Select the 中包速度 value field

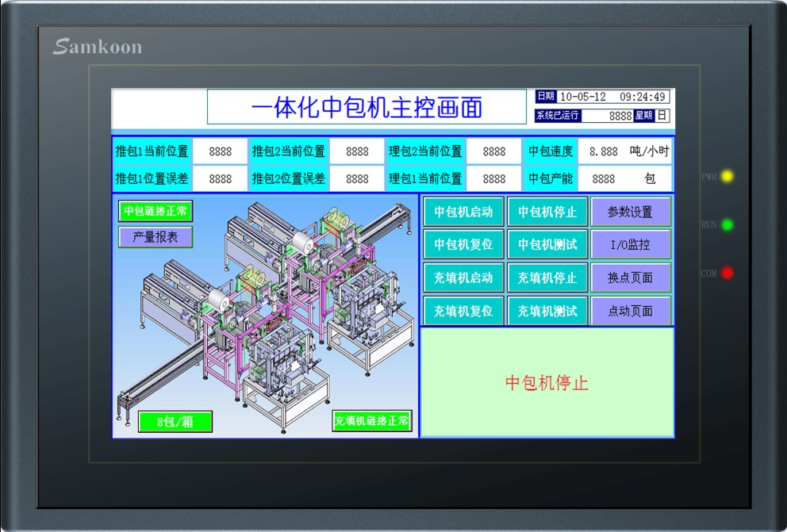pyautogui.click(x=604, y=151)
